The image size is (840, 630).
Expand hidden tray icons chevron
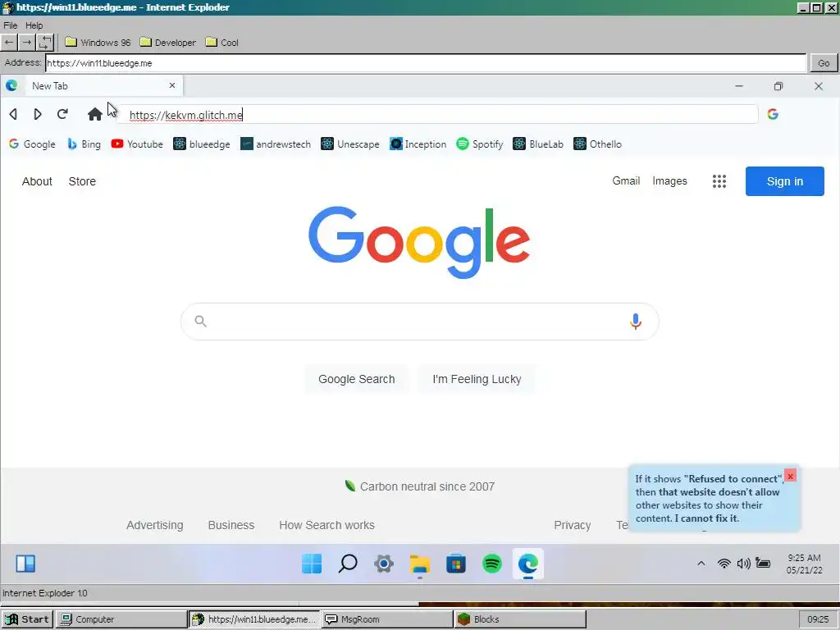[701, 564]
